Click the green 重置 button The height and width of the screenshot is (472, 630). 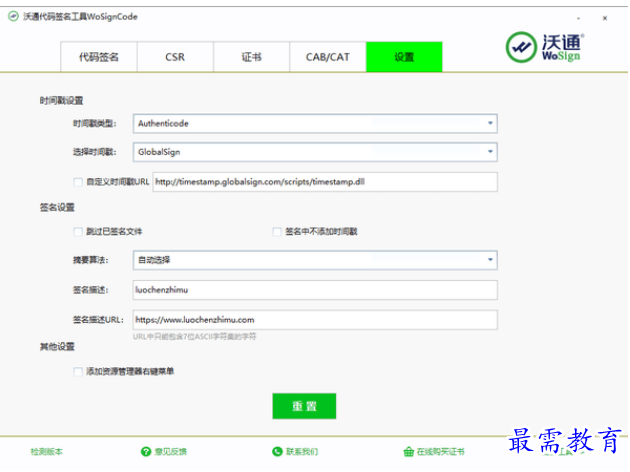point(304,406)
